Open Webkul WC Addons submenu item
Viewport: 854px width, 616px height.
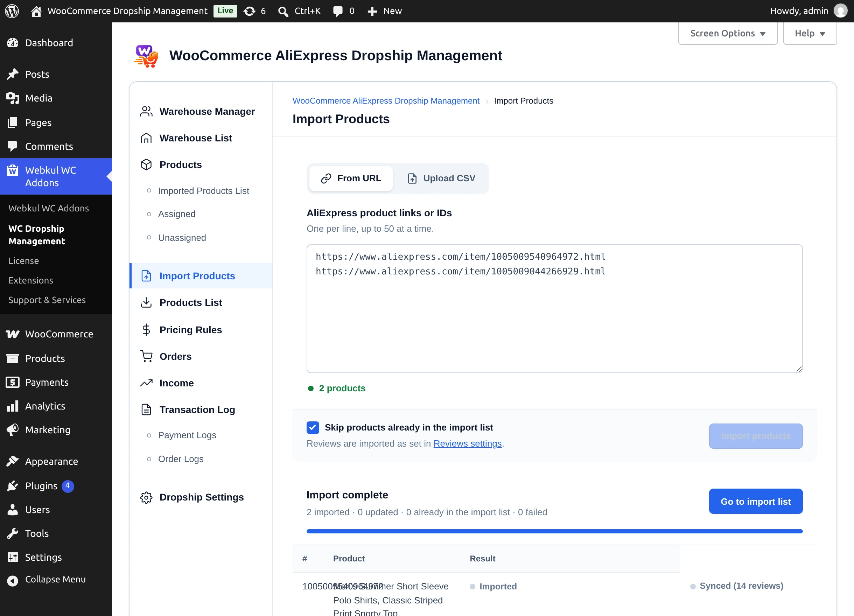[x=49, y=208]
